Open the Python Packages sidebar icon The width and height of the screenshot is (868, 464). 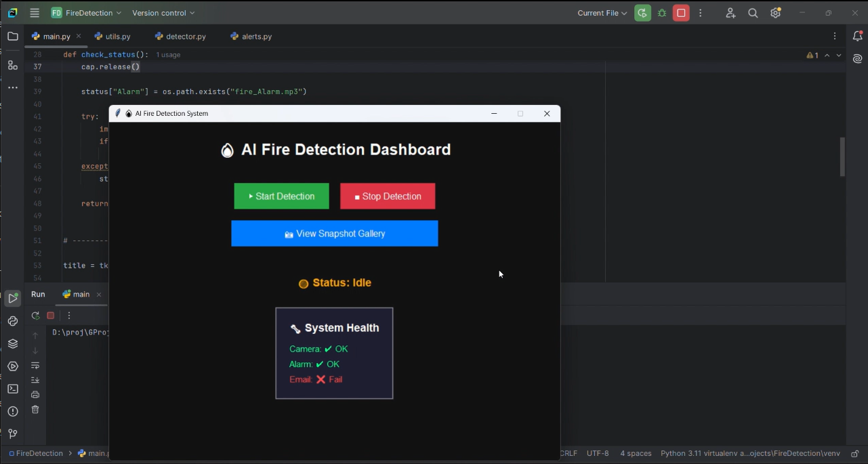tap(12, 320)
